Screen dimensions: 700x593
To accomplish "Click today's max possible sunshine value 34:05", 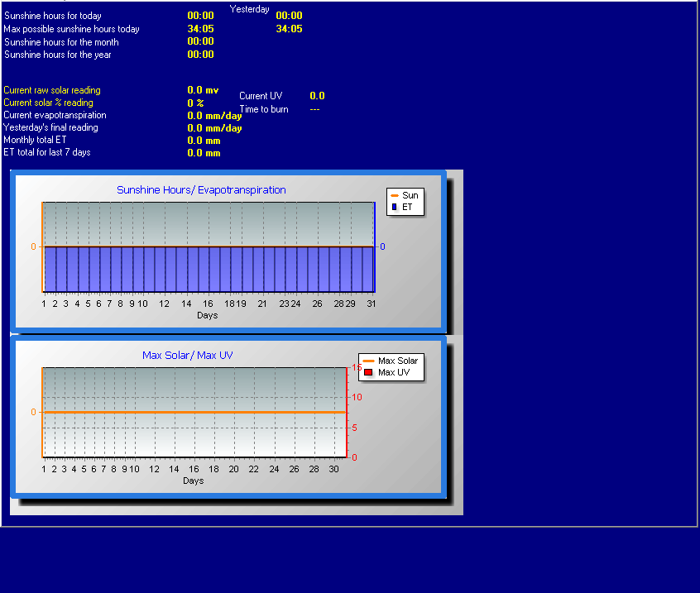I will 200,29.
